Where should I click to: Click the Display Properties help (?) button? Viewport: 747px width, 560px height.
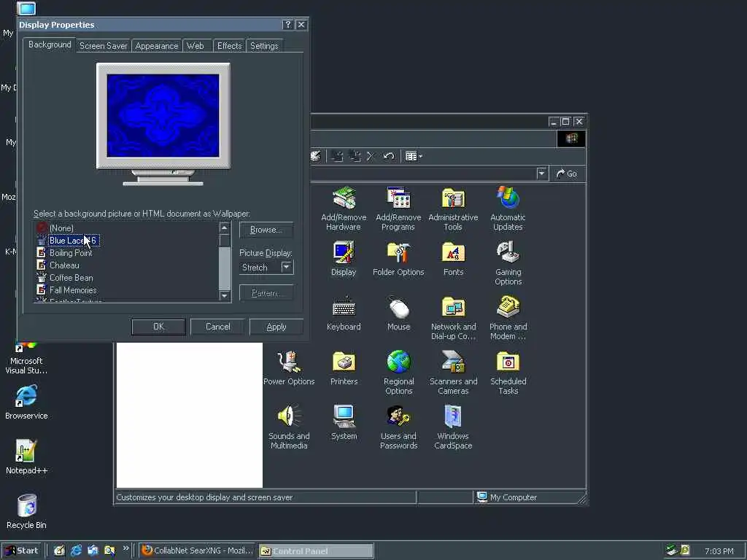[x=287, y=25]
